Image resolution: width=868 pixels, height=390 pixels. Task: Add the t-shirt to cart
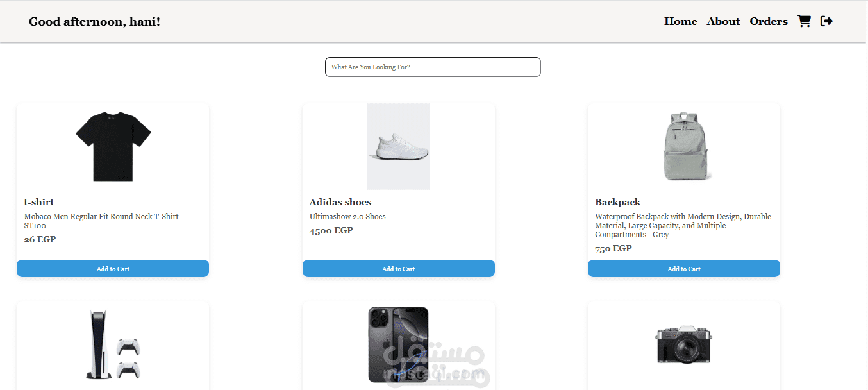point(113,269)
